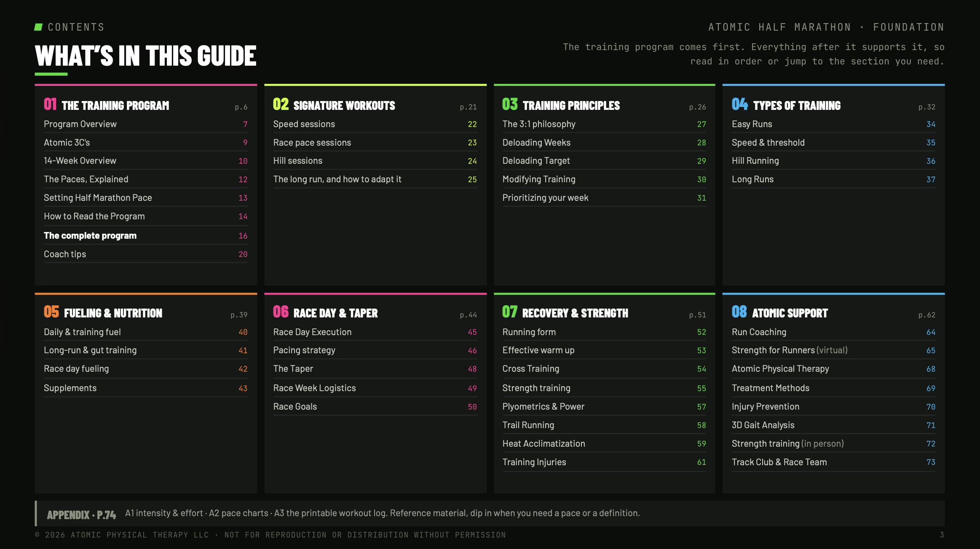Open the Race day fueling entry
The width and height of the screenshot is (980, 549).
pyautogui.click(x=146, y=369)
